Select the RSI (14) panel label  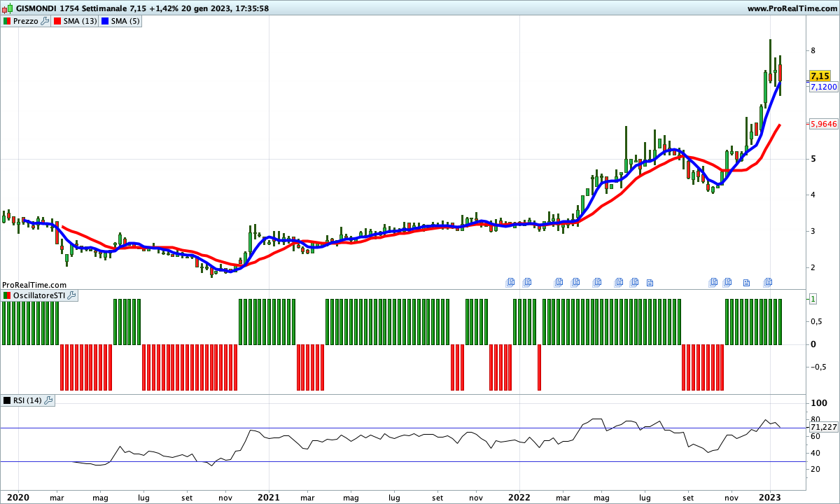click(x=28, y=400)
